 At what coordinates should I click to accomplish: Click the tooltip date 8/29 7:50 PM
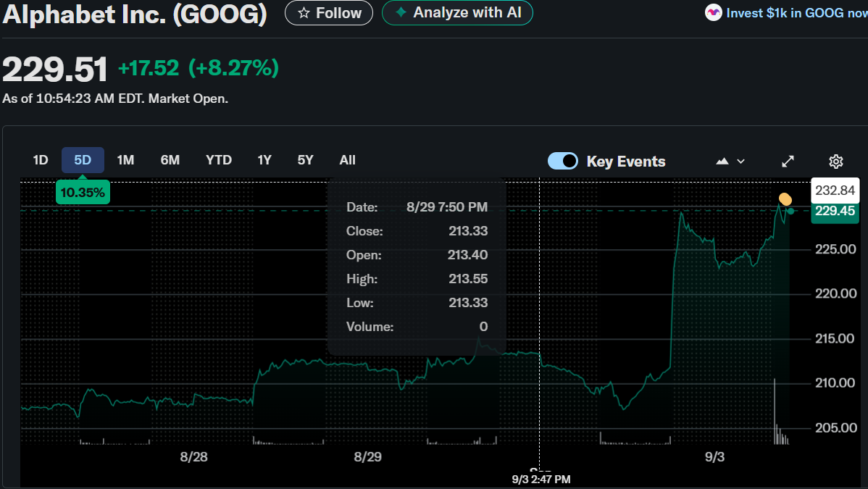point(447,207)
